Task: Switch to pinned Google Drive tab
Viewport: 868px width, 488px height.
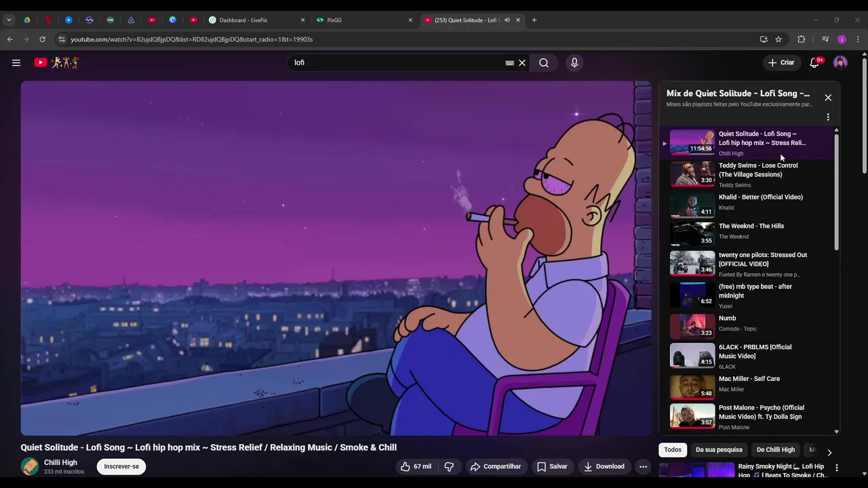Action: (x=27, y=20)
